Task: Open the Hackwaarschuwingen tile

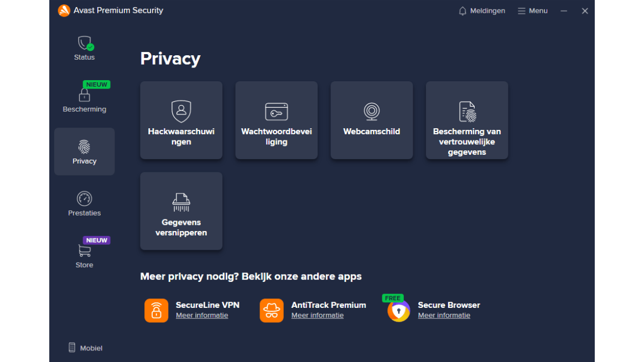Action: point(181,120)
